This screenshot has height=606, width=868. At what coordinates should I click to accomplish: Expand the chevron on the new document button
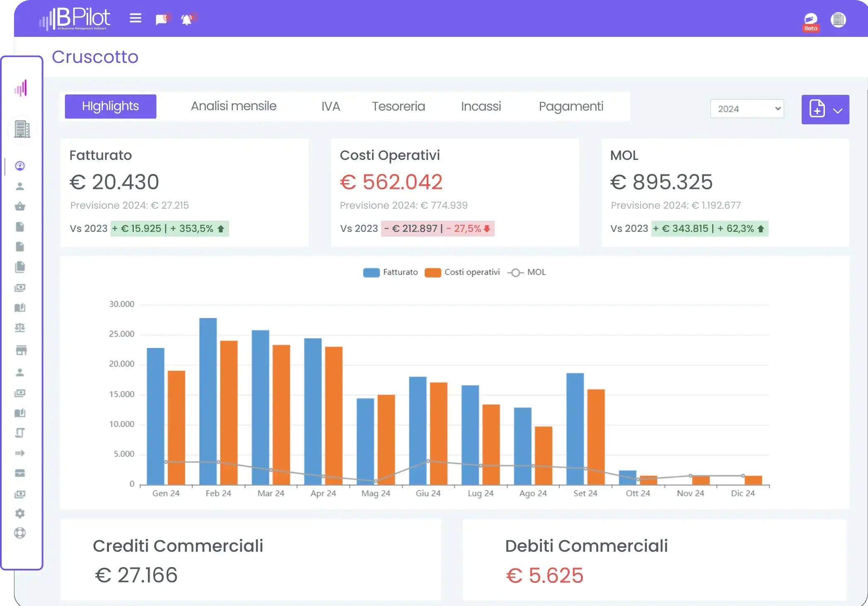tap(838, 110)
